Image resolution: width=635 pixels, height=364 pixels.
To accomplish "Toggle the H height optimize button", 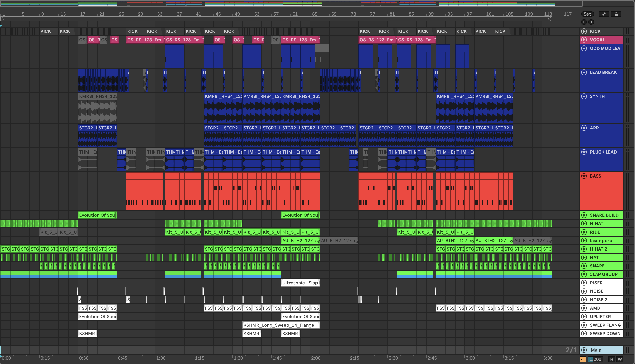I will pyautogui.click(x=611, y=359).
